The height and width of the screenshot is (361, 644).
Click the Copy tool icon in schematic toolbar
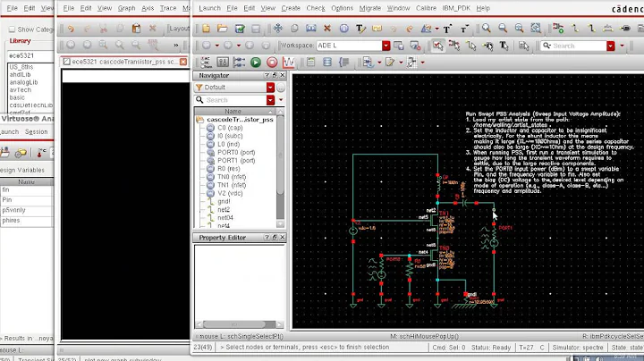click(294, 29)
